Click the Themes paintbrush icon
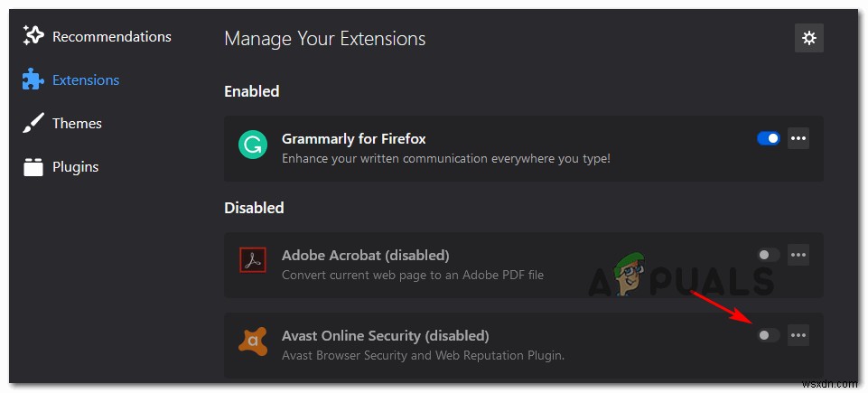This screenshot has width=868, height=393. coord(33,124)
